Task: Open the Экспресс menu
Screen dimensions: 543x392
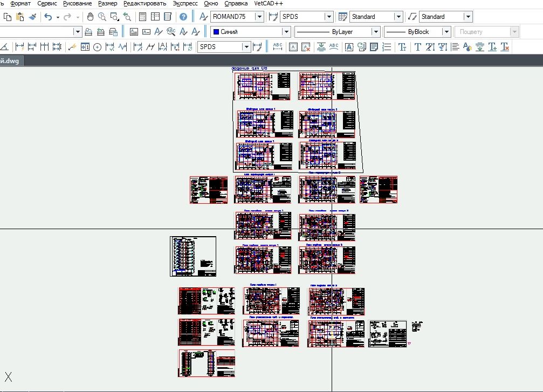Action: click(x=185, y=3)
